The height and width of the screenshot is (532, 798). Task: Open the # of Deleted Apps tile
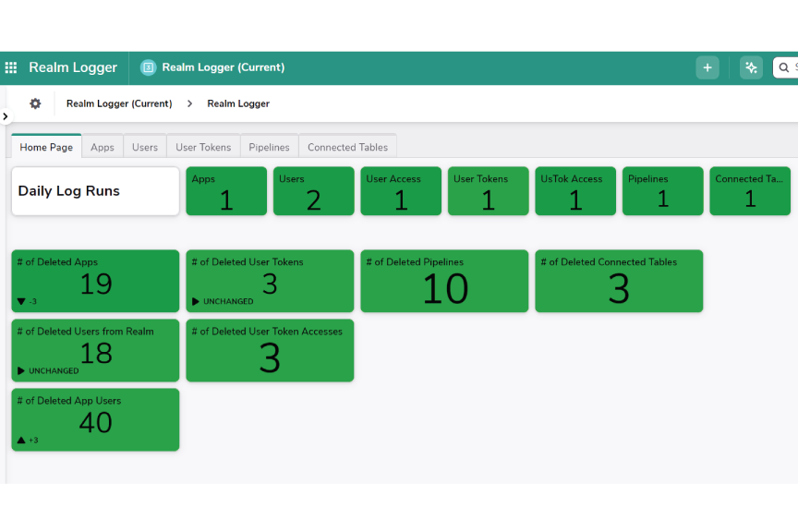click(x=94, y=281)
